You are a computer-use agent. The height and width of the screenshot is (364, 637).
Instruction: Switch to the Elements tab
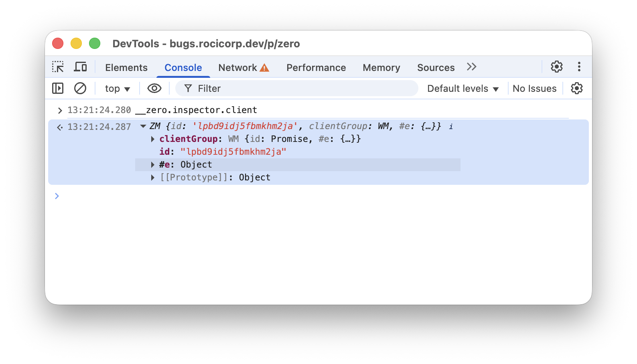(126, 68)
